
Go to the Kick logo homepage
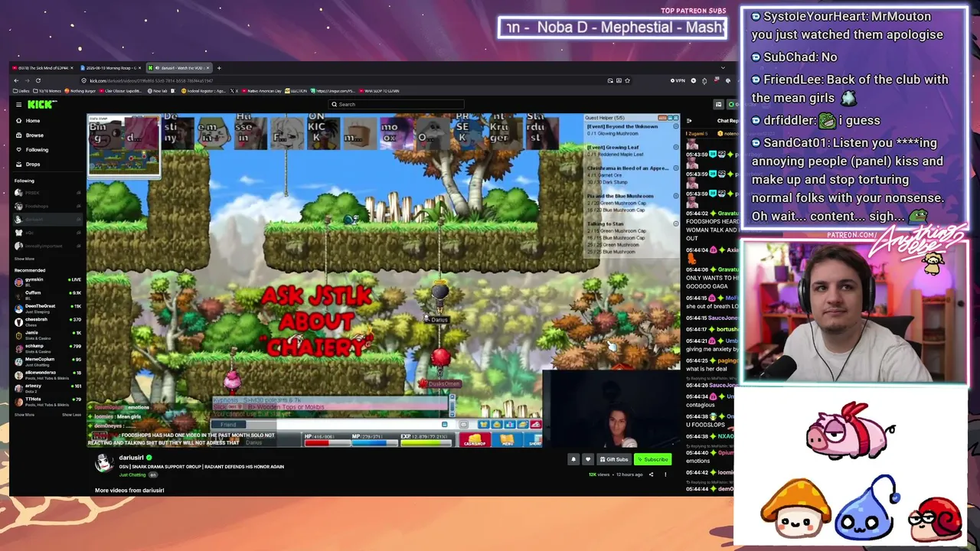click(42, 104)
